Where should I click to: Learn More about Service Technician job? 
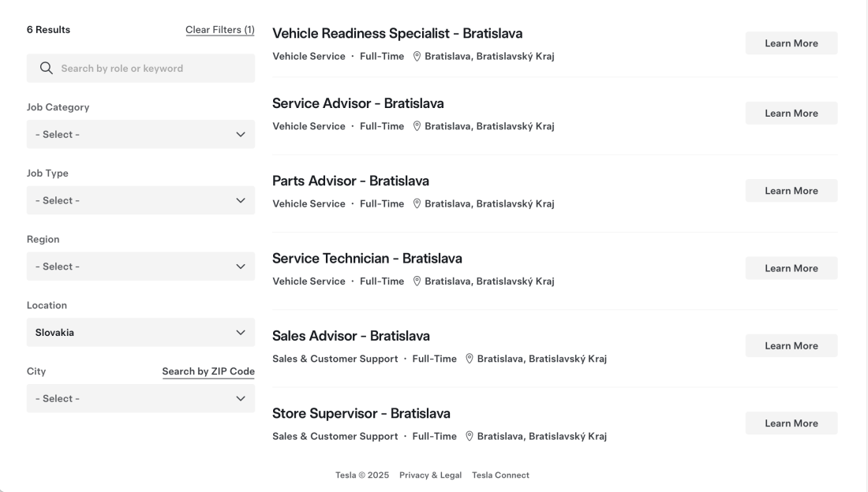(x=791, y=268)
